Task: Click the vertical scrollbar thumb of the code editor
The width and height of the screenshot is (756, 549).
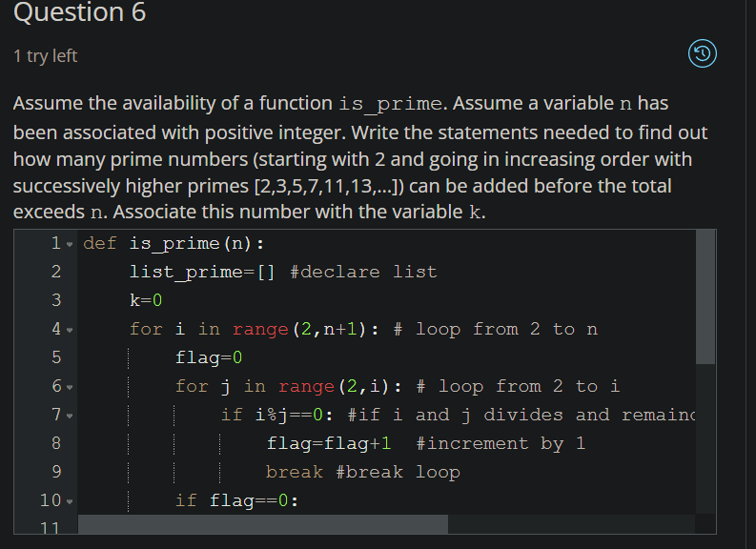Action: [x=705, y=297]
